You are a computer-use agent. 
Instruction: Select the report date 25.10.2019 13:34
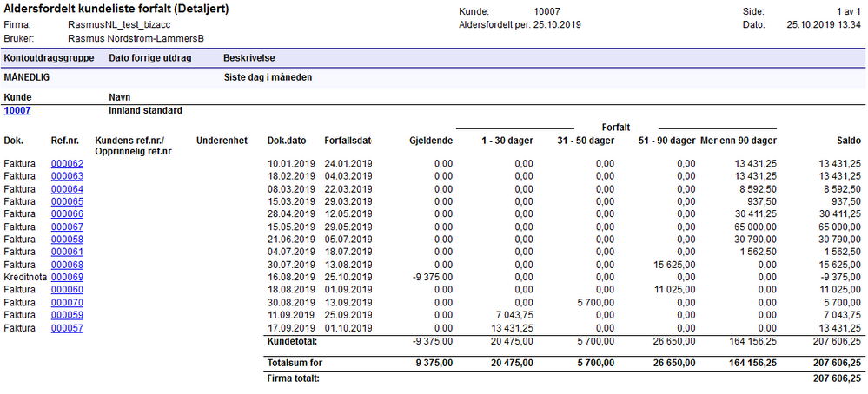pyautogui.click(x=824, y=25)
